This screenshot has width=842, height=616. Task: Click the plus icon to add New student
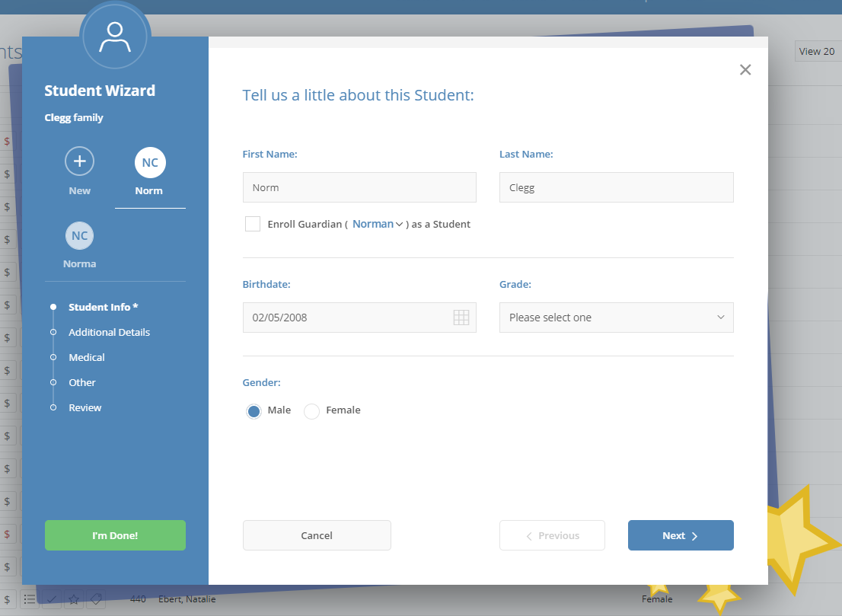79,162
